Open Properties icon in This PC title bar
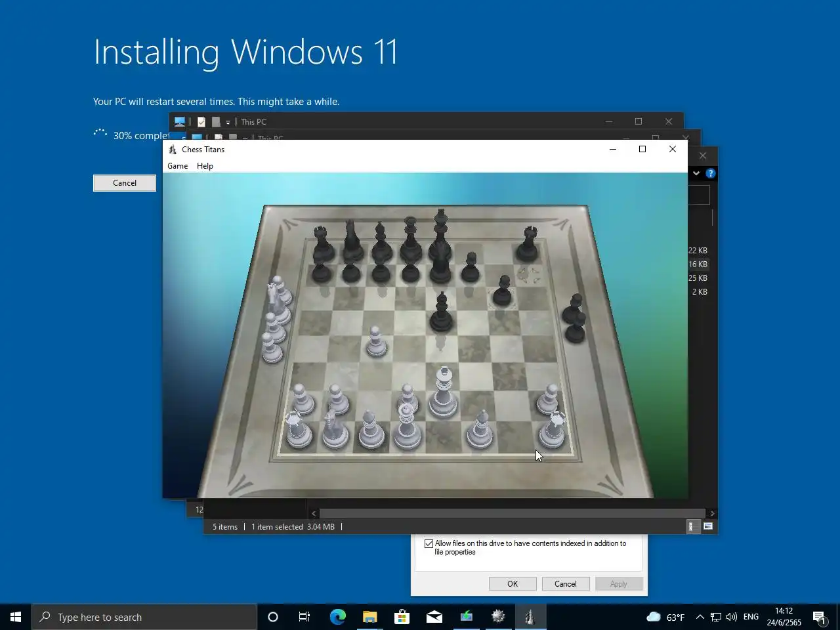 coord(201,122)
